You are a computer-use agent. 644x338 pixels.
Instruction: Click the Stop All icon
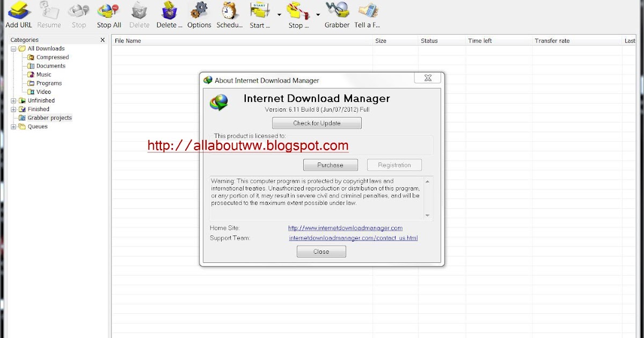pyautogui.click(x=108, y=11)
